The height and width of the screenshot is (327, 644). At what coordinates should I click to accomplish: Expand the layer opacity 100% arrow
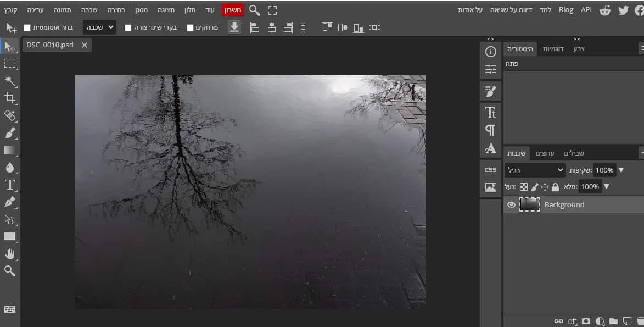pos(621,170)
